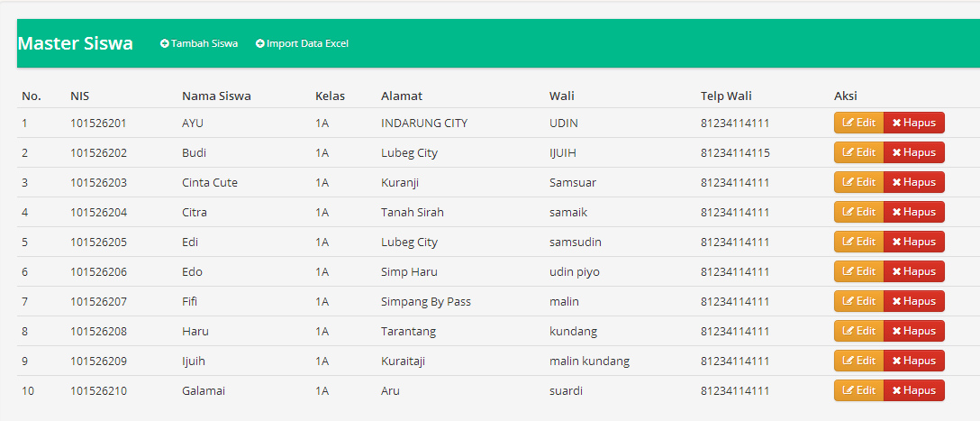Click the plus icon beside Tambah Siswa

(x=165, y=43)
